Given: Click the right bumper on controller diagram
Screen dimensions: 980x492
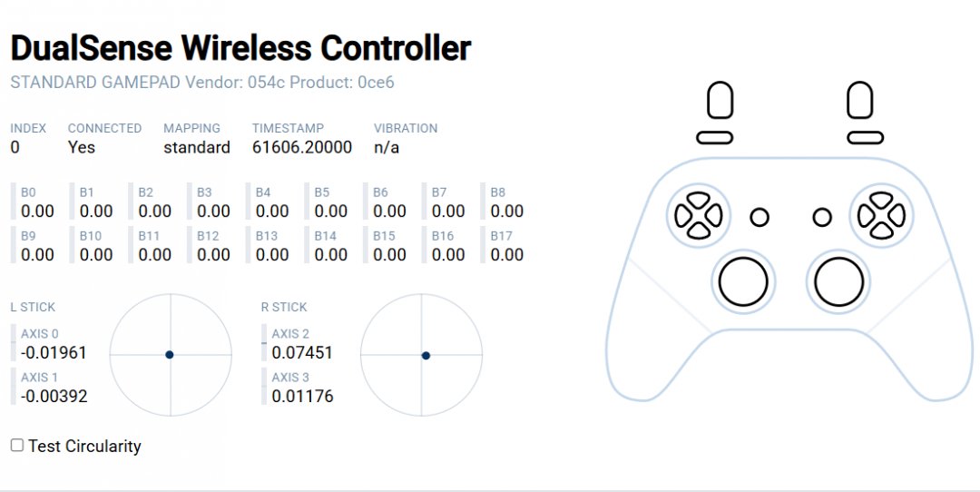Looking at the screenshot, I should (x=865, y=137).
